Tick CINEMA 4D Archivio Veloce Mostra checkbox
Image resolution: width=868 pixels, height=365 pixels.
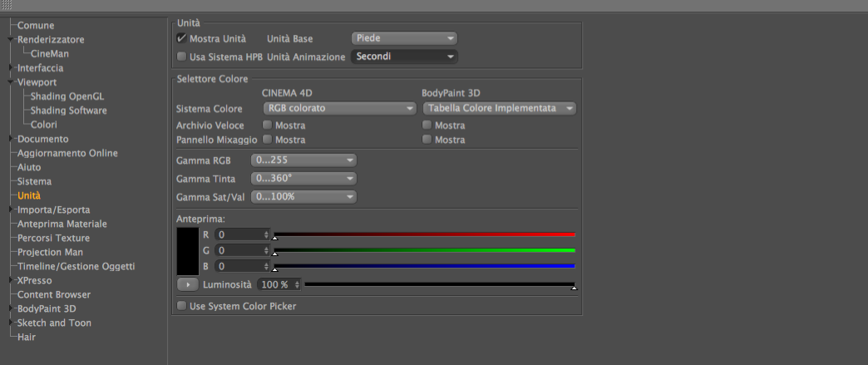pyautogui.click(x=268, y=126)
